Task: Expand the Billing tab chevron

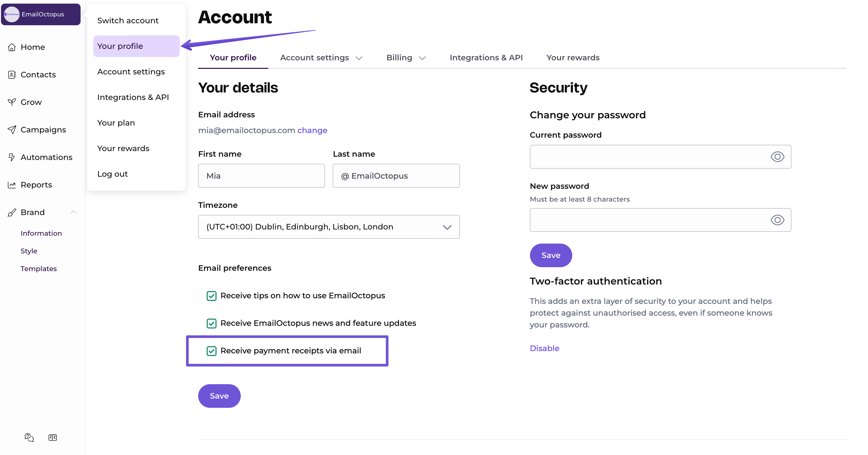Action: (422, 58)
